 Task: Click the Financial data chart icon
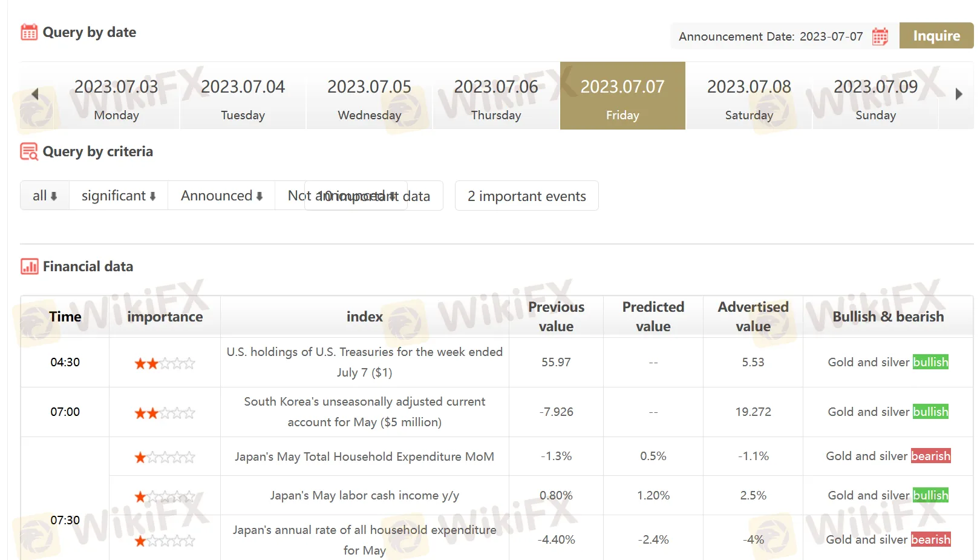click(29, 266)
